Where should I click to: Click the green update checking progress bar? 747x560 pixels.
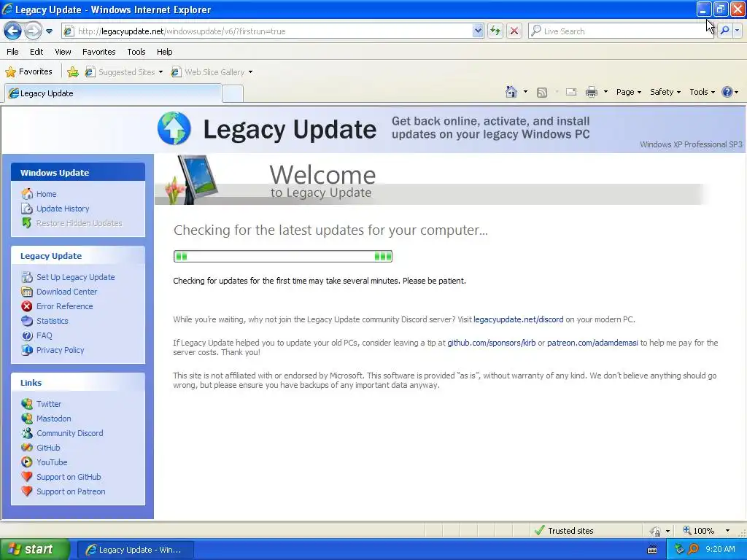point(283,257)
